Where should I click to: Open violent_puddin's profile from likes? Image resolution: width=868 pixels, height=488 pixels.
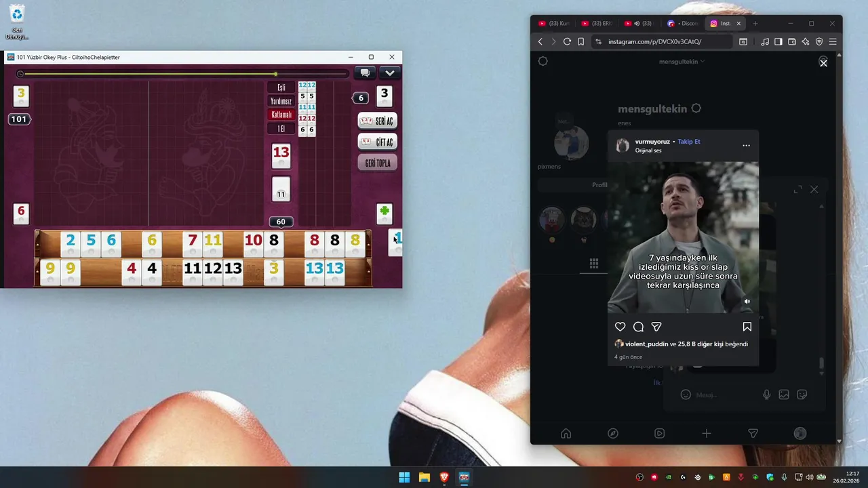[646, 344]
